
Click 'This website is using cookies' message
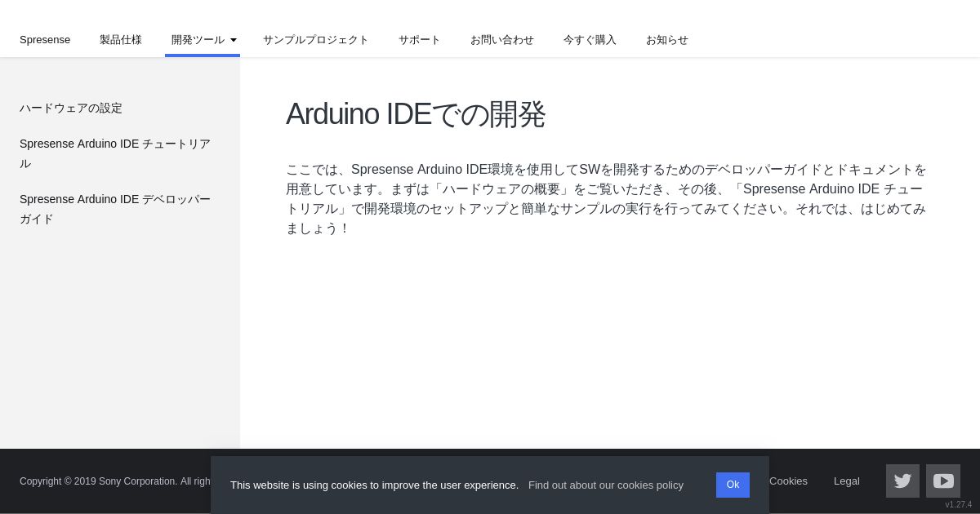(374, 485)
